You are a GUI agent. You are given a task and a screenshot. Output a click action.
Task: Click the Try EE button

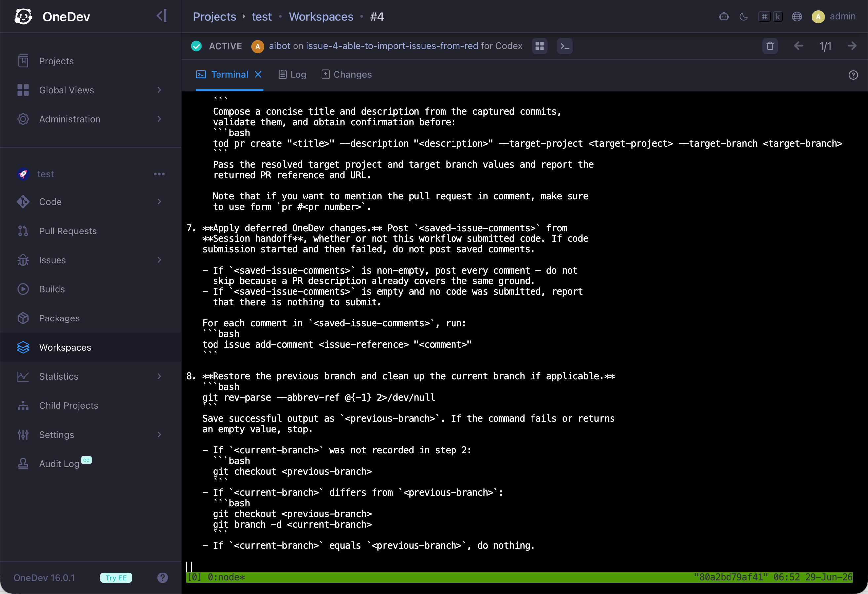point(116,578)
